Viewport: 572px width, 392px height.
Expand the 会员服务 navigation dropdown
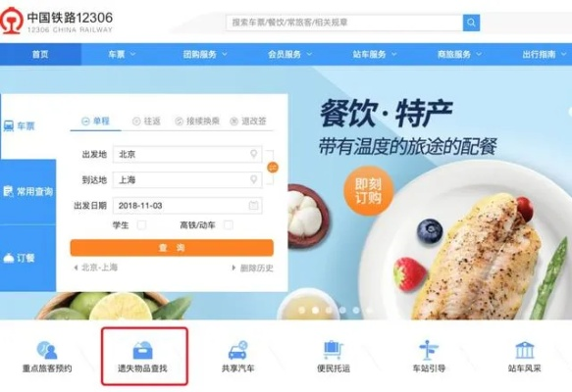tap(289, 54)
